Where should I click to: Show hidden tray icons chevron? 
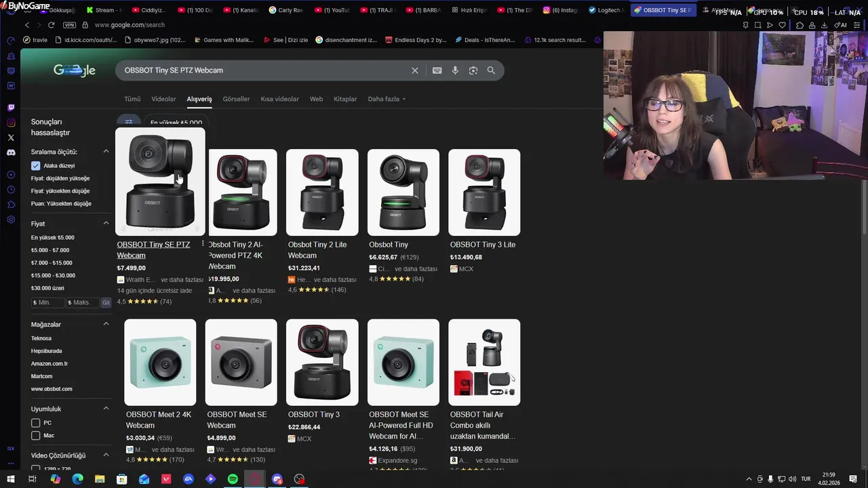point(749,479)
